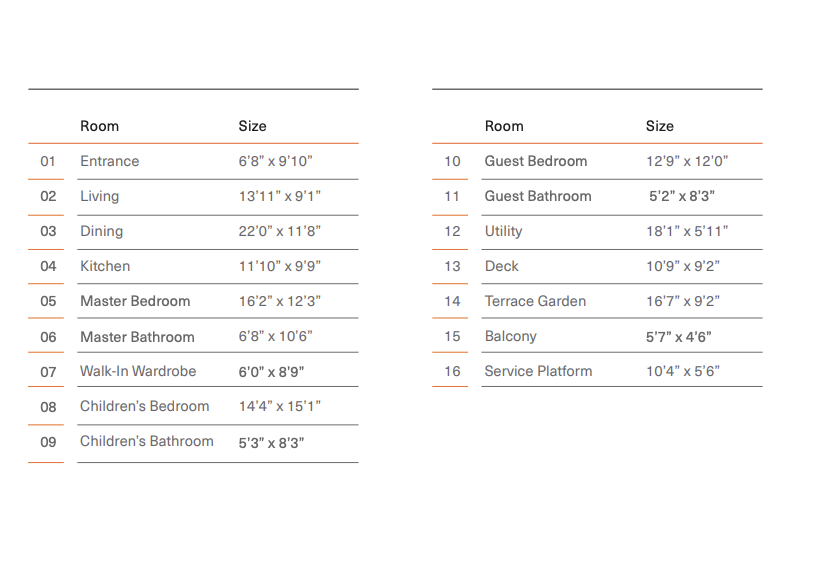Click row number 16
This screenshot has height=586, width=814.
pos(452,371)
